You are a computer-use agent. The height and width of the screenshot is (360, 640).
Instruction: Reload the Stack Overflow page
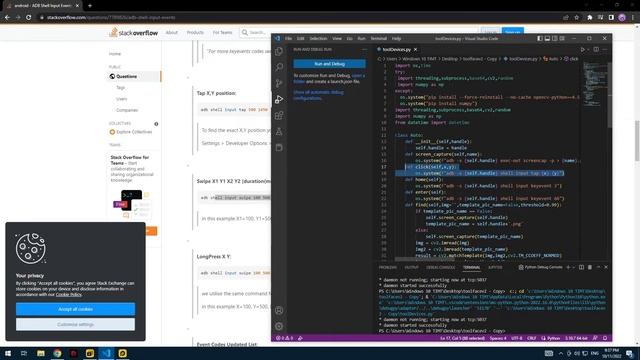29,18
